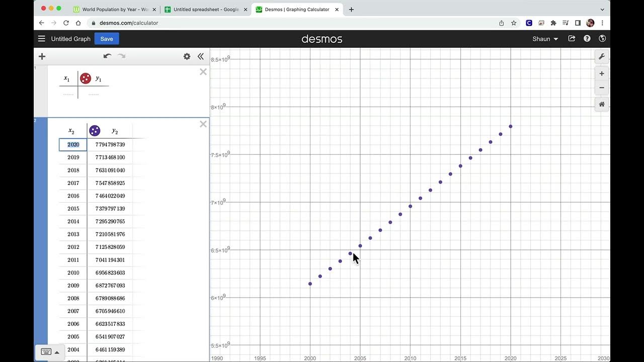This screenshot has width=644, height=362.
Task: Select the Desmos Graphing Calculator tab
Action: click(x=297, y=9)
